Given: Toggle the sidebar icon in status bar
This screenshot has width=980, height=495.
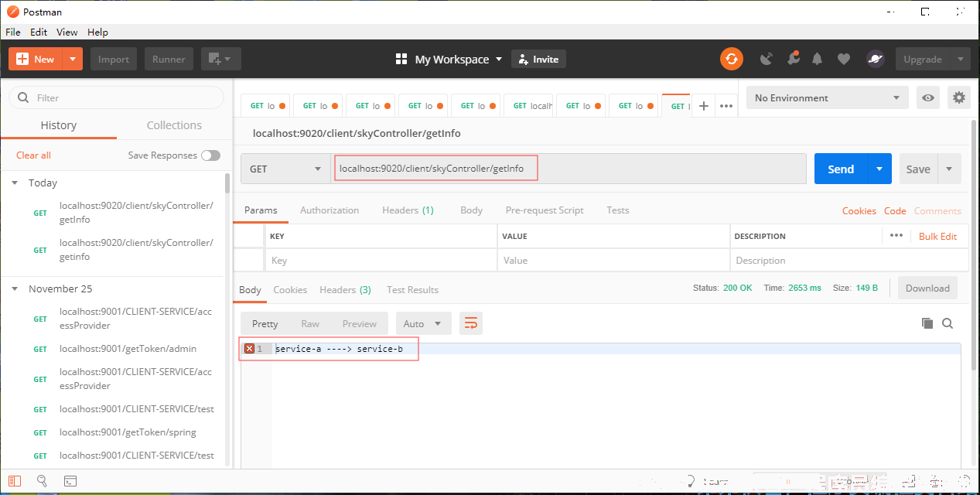Looking at the screenshot, I should tap(15, 480).
